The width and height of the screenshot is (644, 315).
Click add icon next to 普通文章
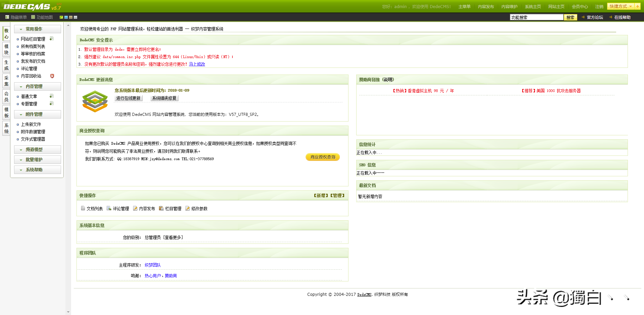click(x=51, y=96)
